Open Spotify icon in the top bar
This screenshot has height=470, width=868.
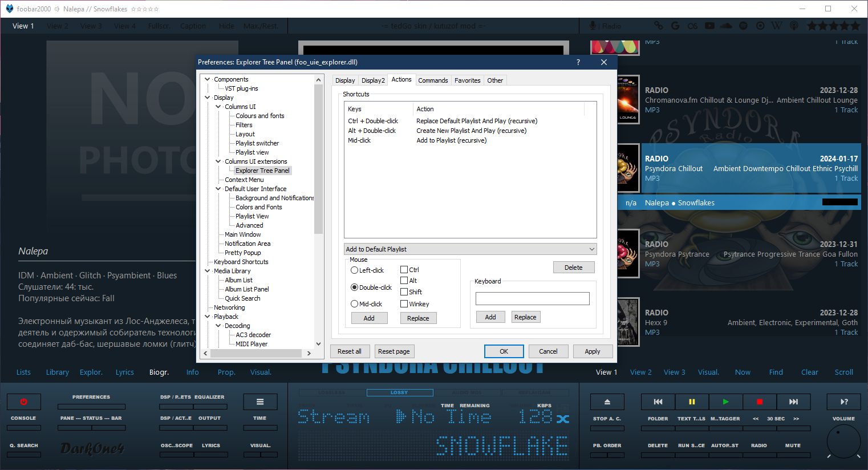point(743,26)
